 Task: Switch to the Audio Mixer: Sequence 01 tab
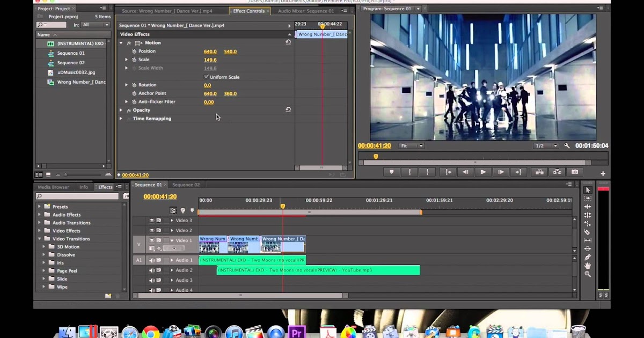306,11
